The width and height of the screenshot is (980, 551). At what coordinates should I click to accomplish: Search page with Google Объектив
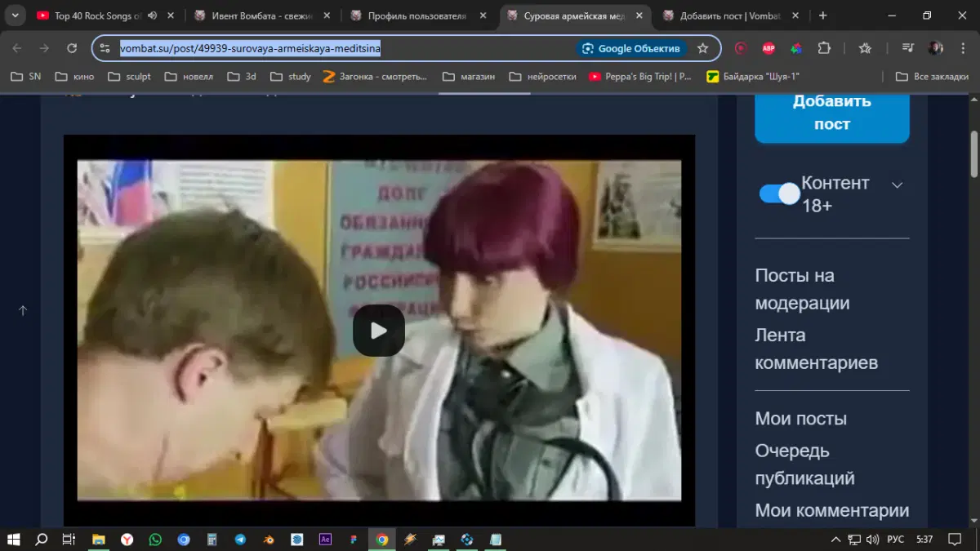pyautogui.click(x=631, y=48)
